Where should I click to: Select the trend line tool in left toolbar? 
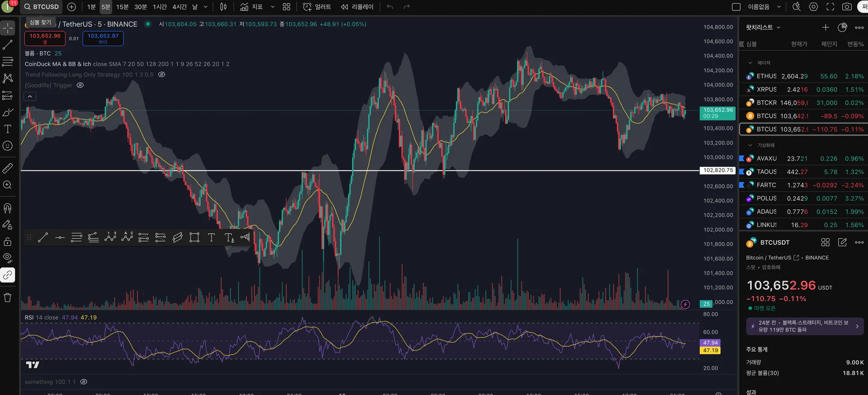coord(8,45)
